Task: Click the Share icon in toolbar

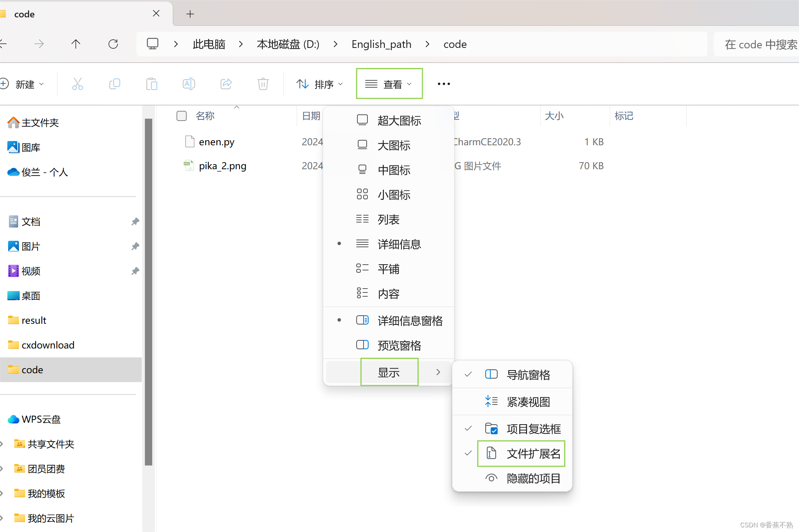Action: point(226,84)
